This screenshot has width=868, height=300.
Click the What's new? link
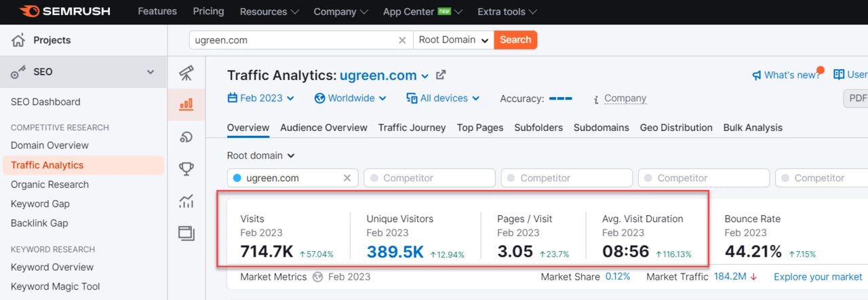[x=792, y=75]
